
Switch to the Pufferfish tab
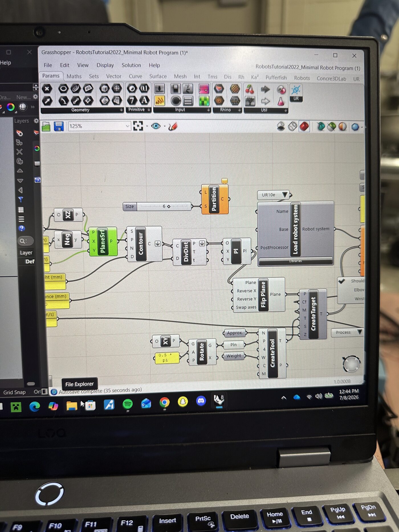(x=276, y=78)
